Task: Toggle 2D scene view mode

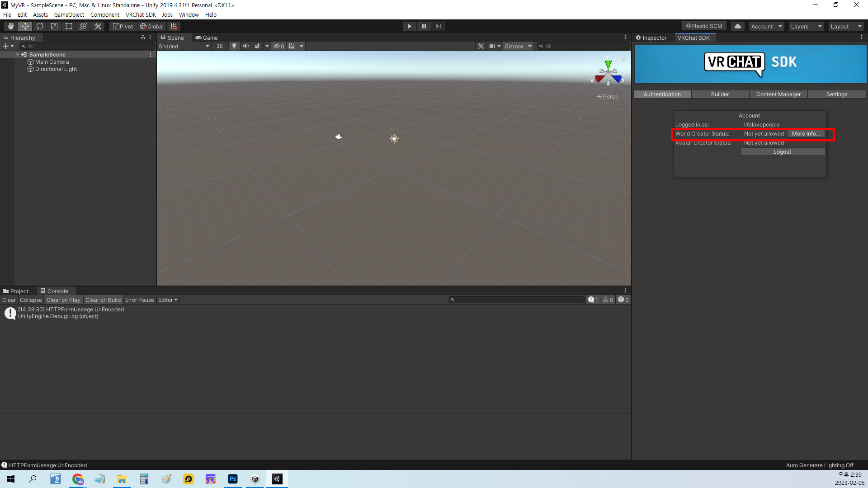Action: tap(220, 46)
